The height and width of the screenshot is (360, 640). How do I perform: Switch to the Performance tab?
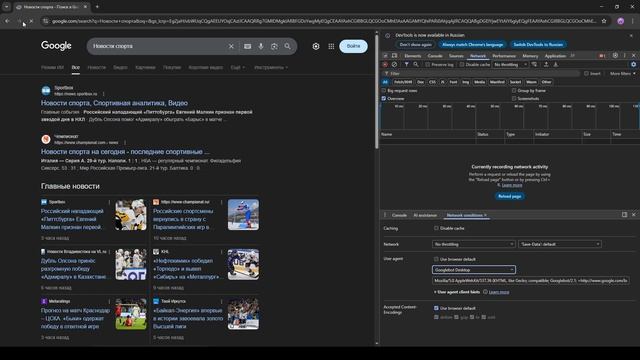[x=504, y=56]
